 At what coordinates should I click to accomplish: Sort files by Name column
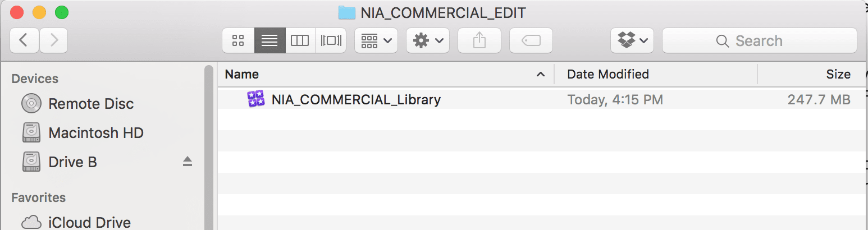tap(382, 74)
